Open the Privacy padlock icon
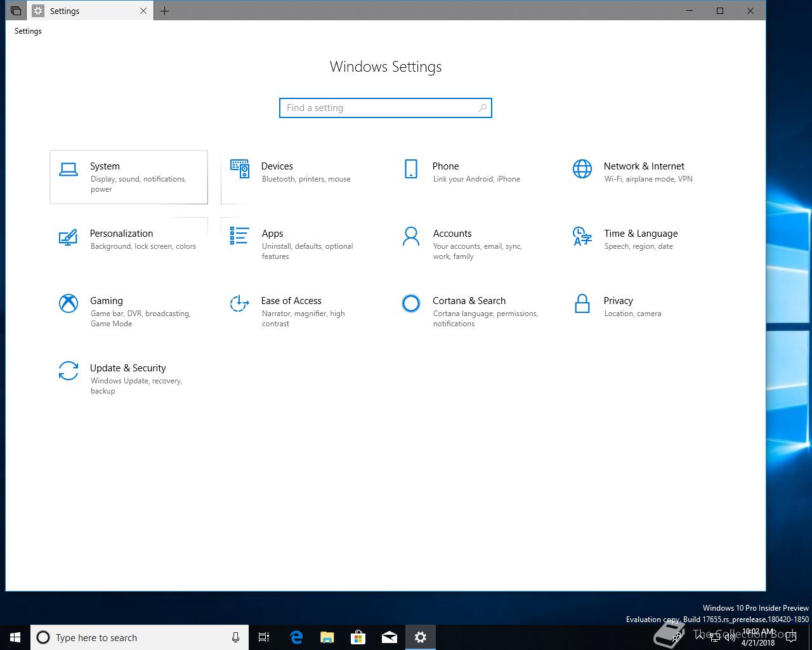The image size is (812, 650). point(582,303)
